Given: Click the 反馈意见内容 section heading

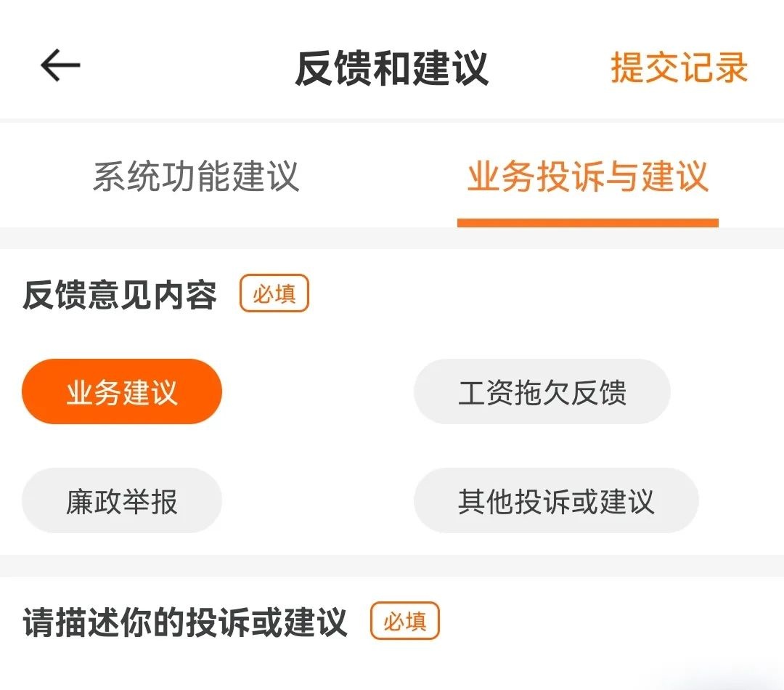Looking at the screenshot, I should (x=120, y=295).
